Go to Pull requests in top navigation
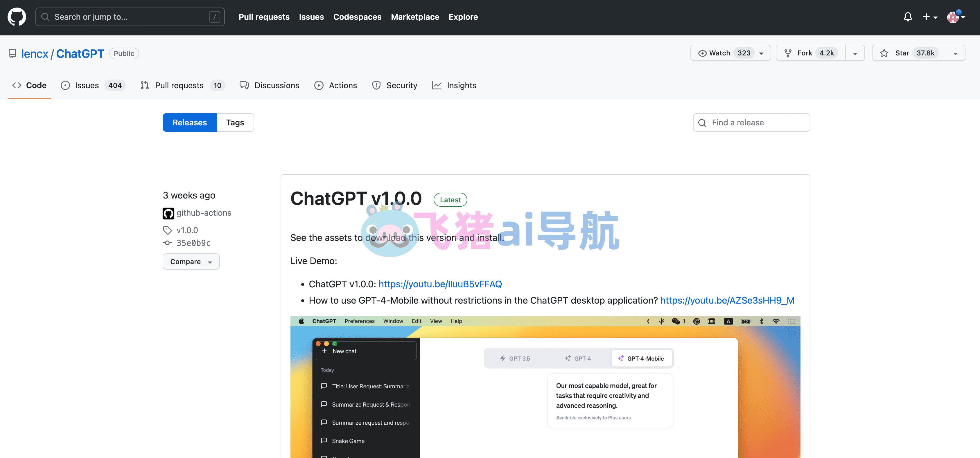 click(x=264, y=17)
